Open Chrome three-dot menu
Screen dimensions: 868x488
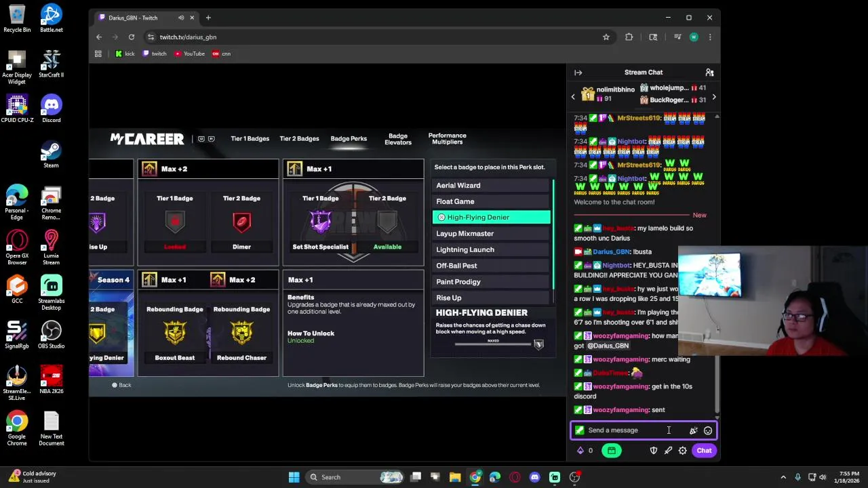[x=710, y=37]
